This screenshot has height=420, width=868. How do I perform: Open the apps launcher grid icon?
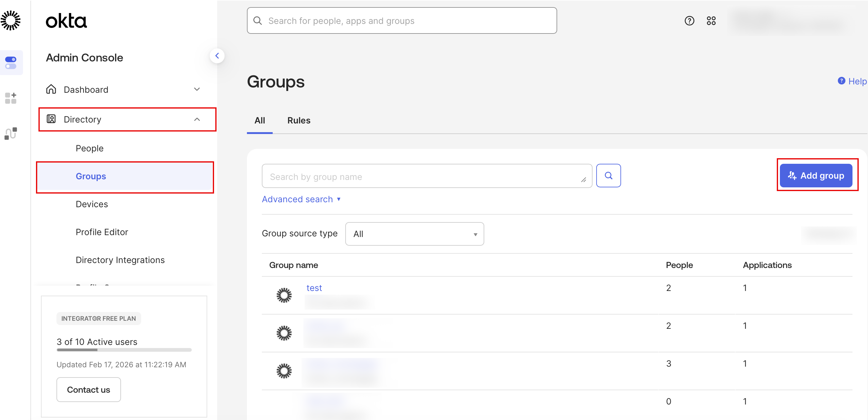coord(711,21)
